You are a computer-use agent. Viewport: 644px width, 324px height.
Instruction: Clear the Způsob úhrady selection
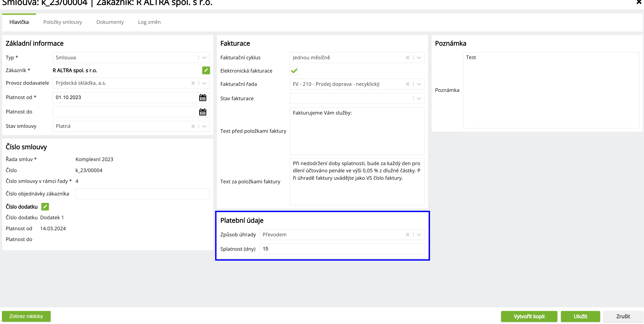tap(408, 235)
